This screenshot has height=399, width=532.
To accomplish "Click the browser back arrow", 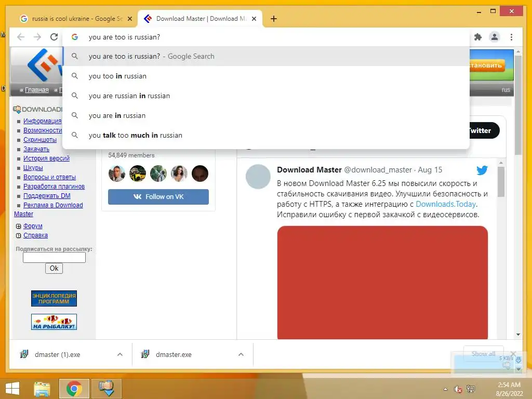I will point(21,37).
